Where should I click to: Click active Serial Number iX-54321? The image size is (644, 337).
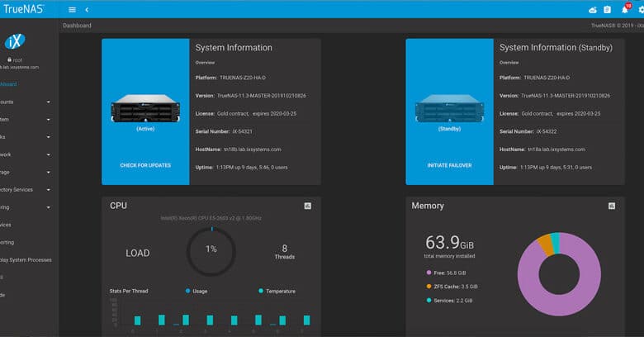(242, 131)
